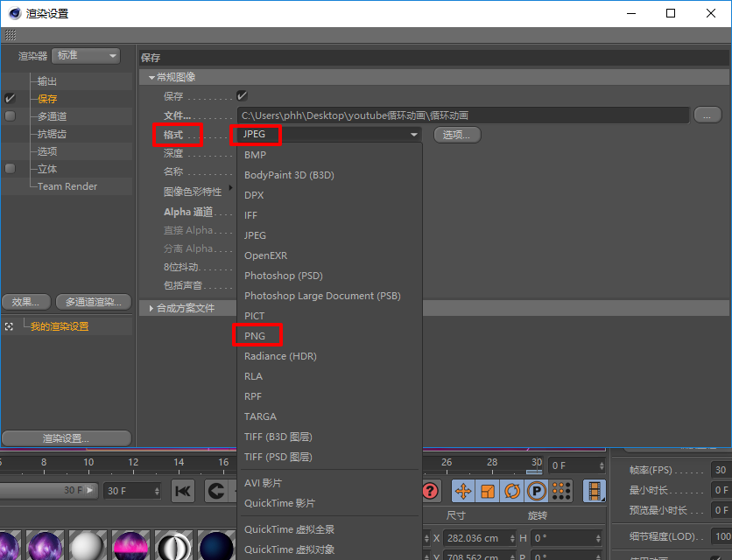Select PNG from the format list
732x560 pixels.
coord(258,335)
